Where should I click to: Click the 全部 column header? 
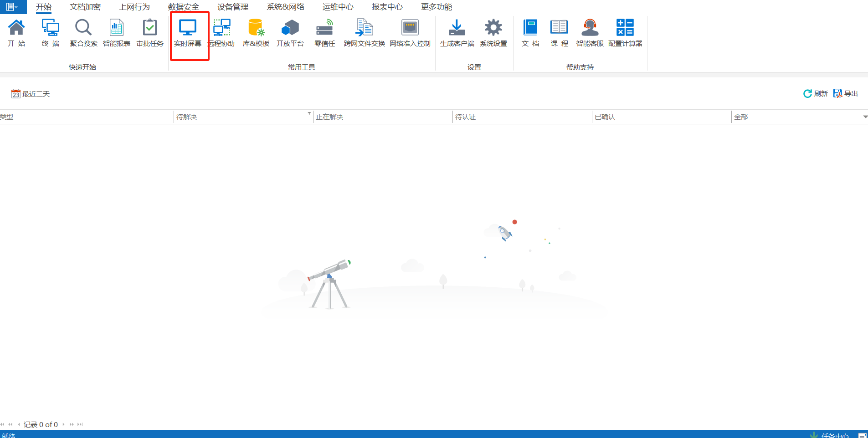[800, 117]
